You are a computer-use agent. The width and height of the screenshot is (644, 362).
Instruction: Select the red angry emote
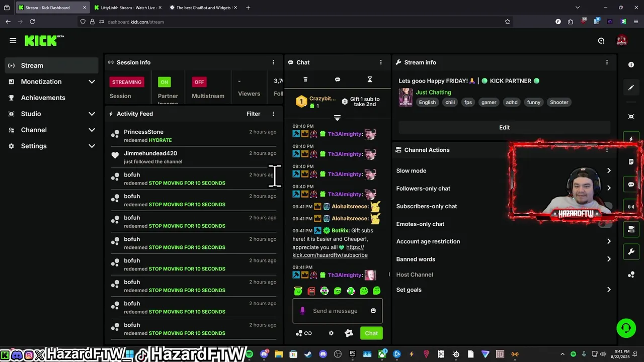click(x=311, y=291)
